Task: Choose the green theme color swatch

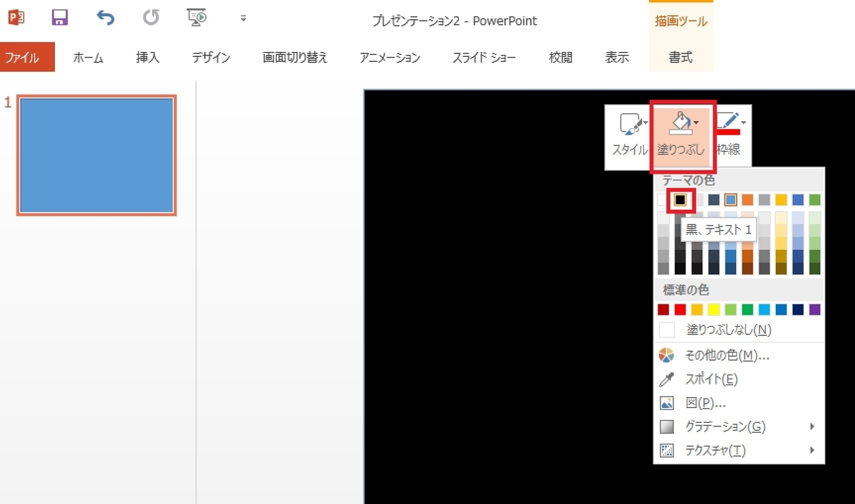Action: (x=815, y=200)
